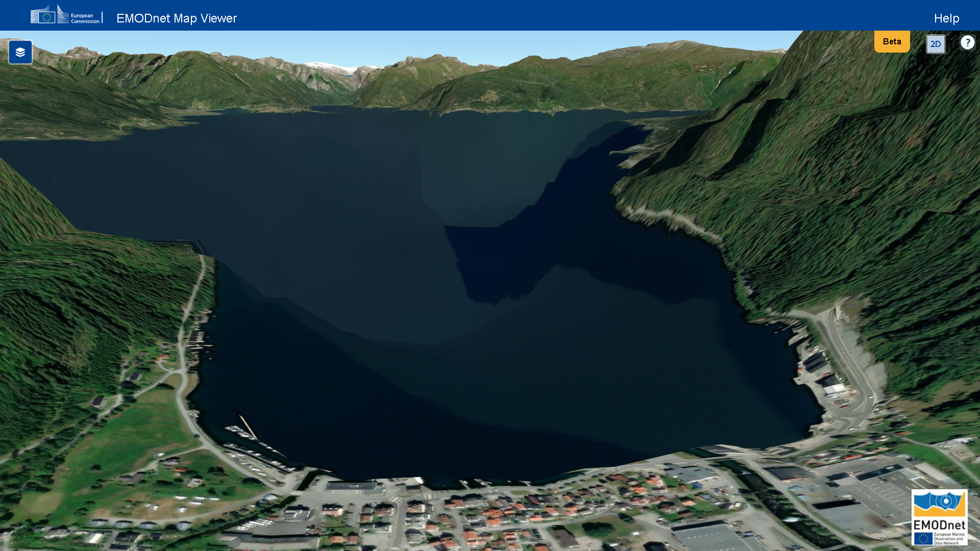The width and height of the screenshot is (980, 551).
Task: Switch the map to 2D view
Action: click(x=936, y=44)
